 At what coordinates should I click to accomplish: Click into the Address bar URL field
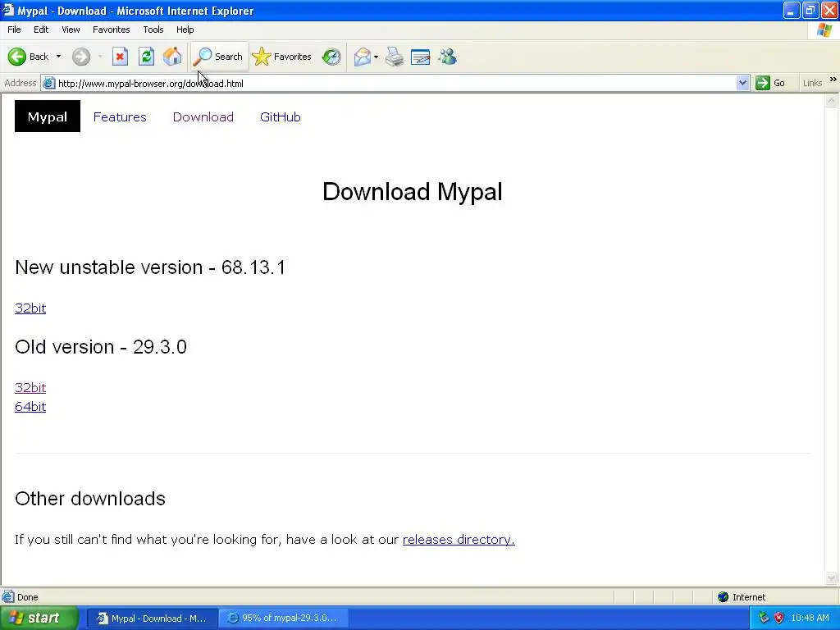pos(395,83)
